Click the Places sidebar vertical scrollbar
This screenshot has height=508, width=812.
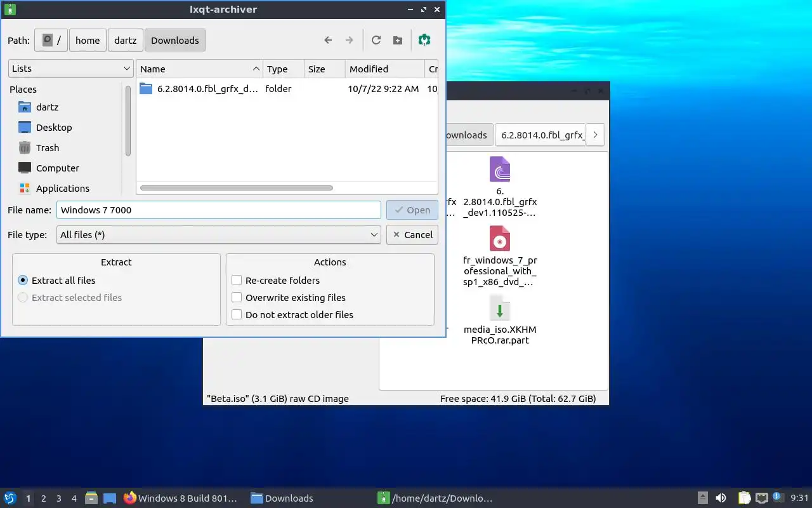pos(128,121)
